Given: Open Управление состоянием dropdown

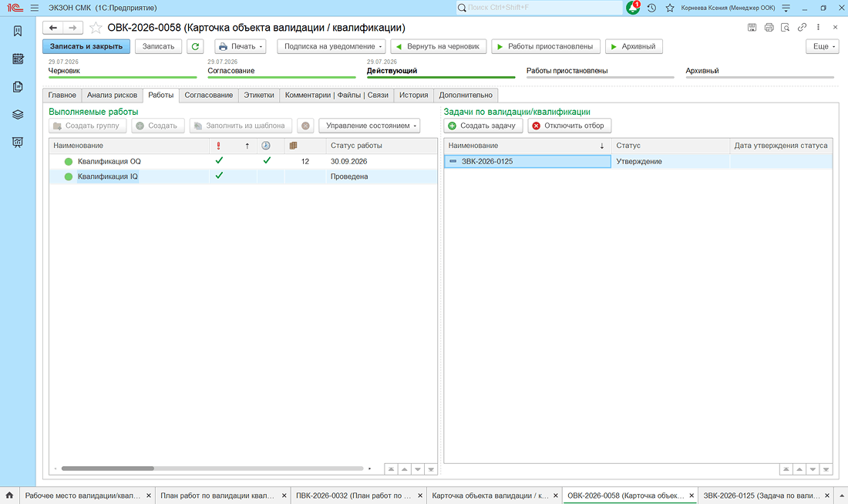Looking at the screenshot, I should point(369,126).
